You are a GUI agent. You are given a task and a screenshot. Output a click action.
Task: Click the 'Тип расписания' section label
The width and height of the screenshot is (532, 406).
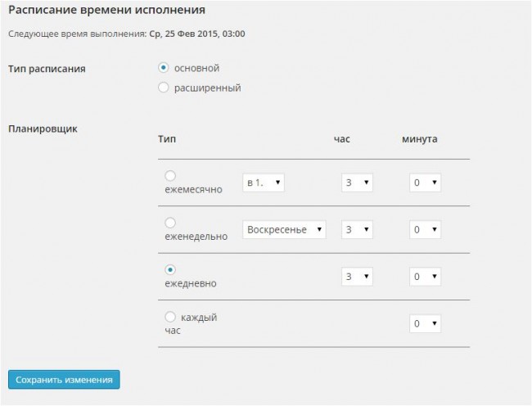click(x=47, y=69)
